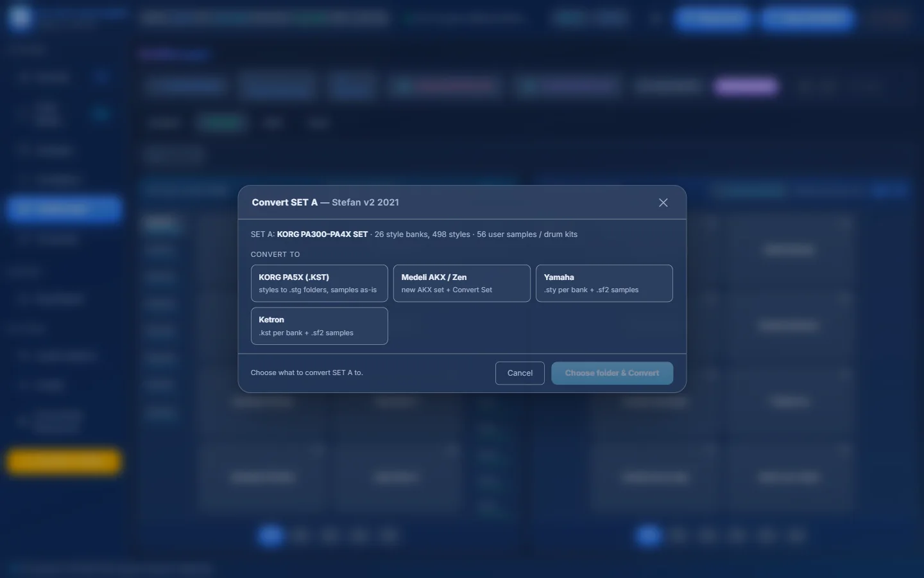Click Choose folder & Convert
Screen dimensions: 924x578
pyautogui.click(x=612, y=373)
